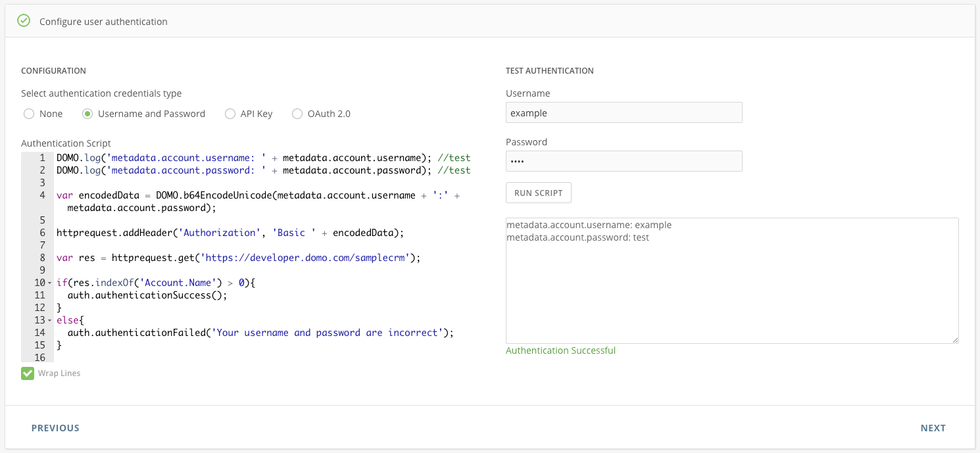
Task: Click the addHeader 'Authorization' code line
Action: pyautogui.click(x=230, y=233)
